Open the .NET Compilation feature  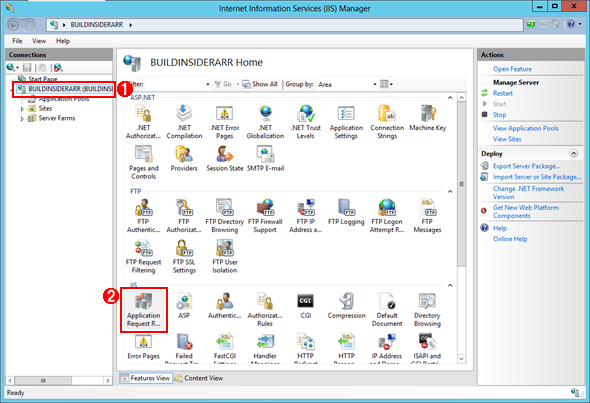184,122
